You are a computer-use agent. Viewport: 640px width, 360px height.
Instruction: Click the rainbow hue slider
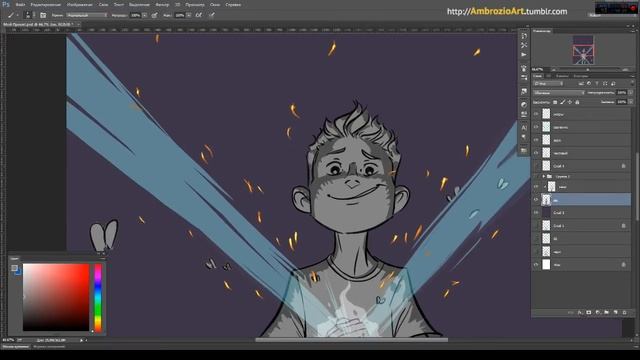tap(98, 298)
